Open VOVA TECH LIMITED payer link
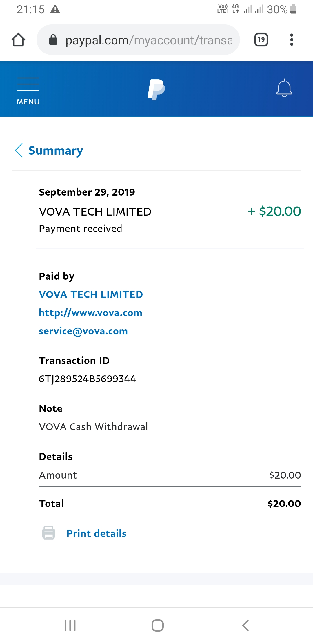Screen dimensions: 313x644 coord(91,294)
